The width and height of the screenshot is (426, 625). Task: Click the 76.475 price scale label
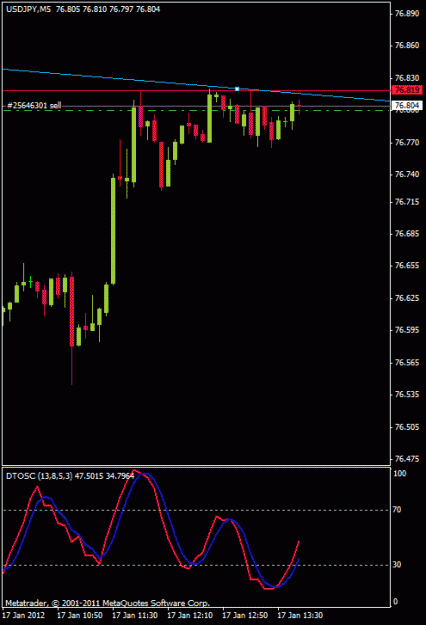click(406, 459)
